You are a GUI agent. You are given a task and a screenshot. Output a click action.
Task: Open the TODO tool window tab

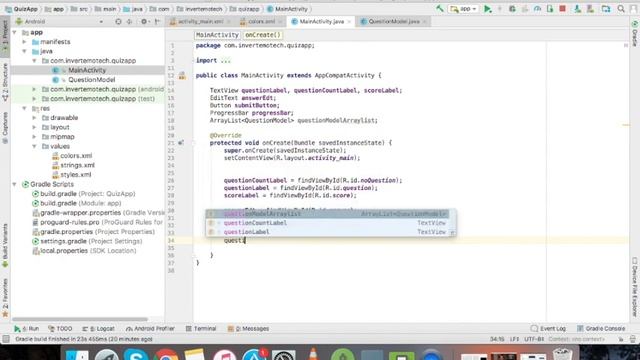click(x=60, y=328)
